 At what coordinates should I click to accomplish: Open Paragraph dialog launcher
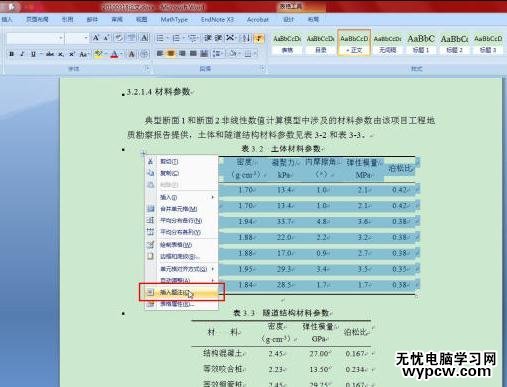coord(262,68)
